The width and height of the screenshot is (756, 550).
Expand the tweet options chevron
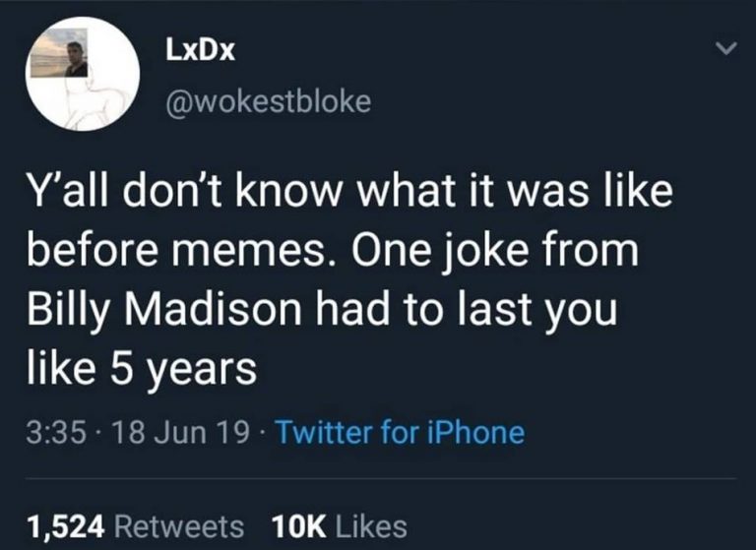[x=726, y=49]
